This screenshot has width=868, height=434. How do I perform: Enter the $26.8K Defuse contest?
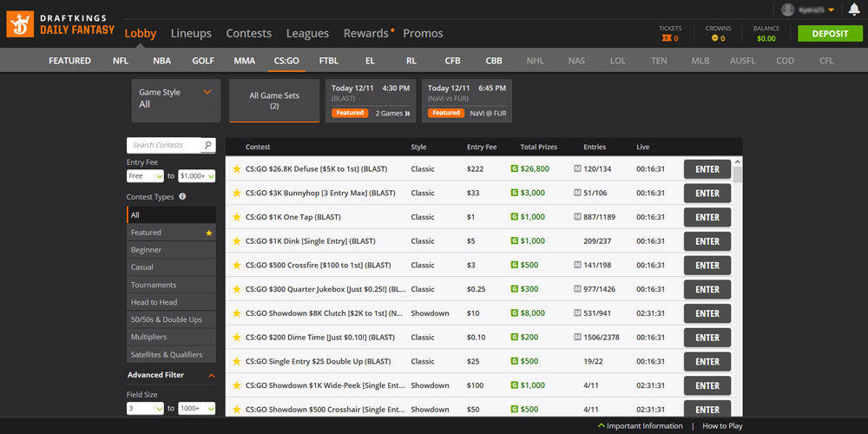pyautogui.click(x=707, y=169)
